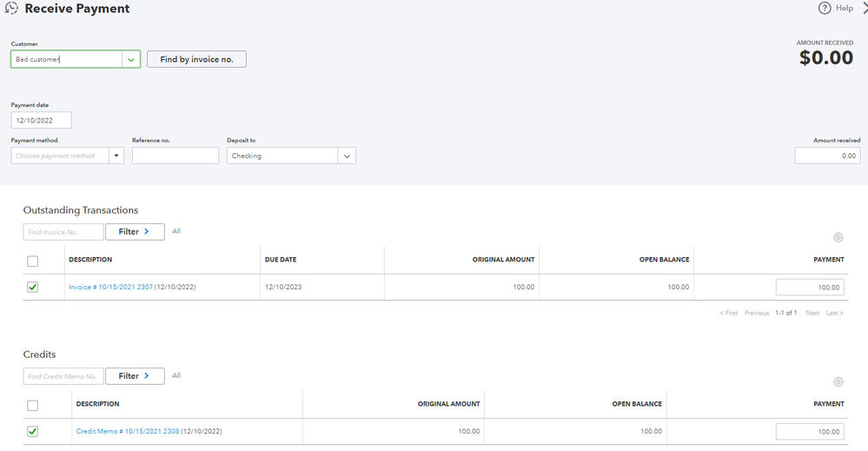Open Filter for Outstanding Transactions
This screenshot has width=868, height=451.
(x=135, y=232)
